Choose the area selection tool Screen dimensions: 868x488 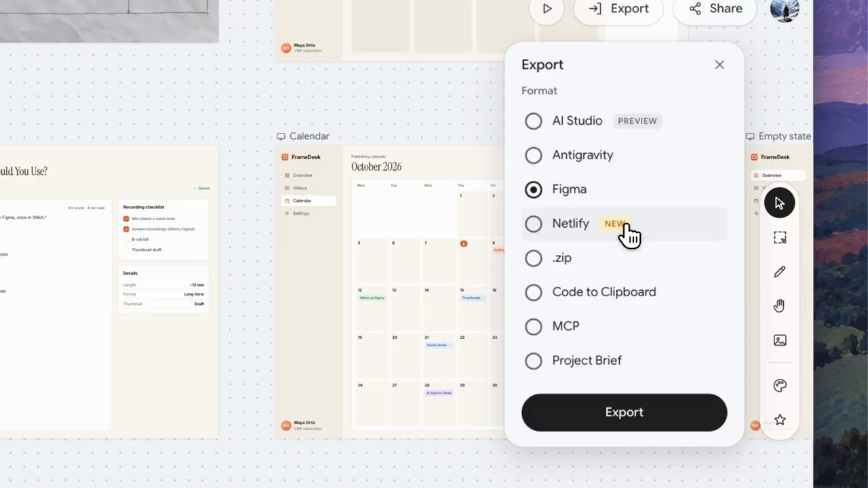[x=780, y=238]
